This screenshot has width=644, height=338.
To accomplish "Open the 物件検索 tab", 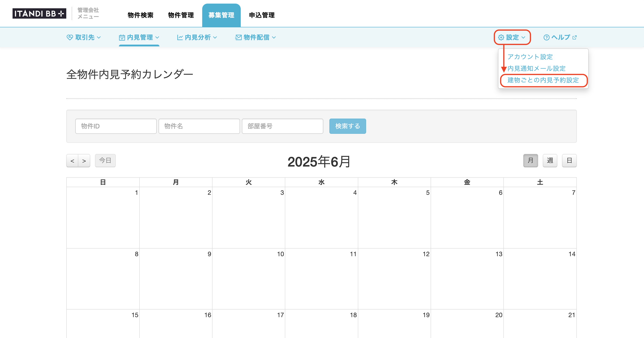I will tap(140, 15).
